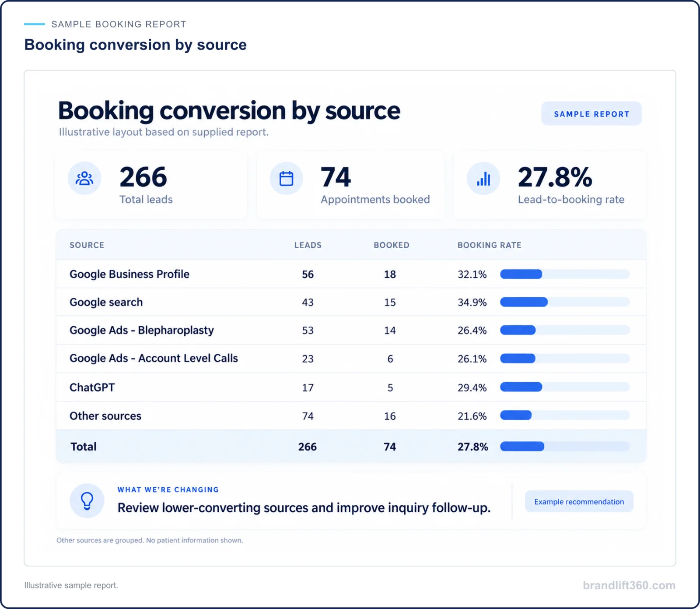The width and height of the screenshot is (700, 609).
Task: Select the Google Ads - Blepharoplasty row label
Action: point(142,330)
